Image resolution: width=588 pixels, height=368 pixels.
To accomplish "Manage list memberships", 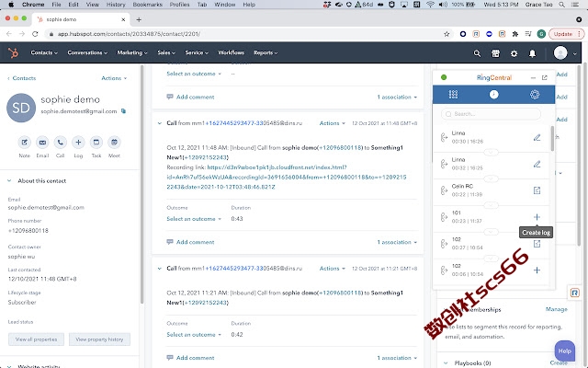I will tap(556, 309).
